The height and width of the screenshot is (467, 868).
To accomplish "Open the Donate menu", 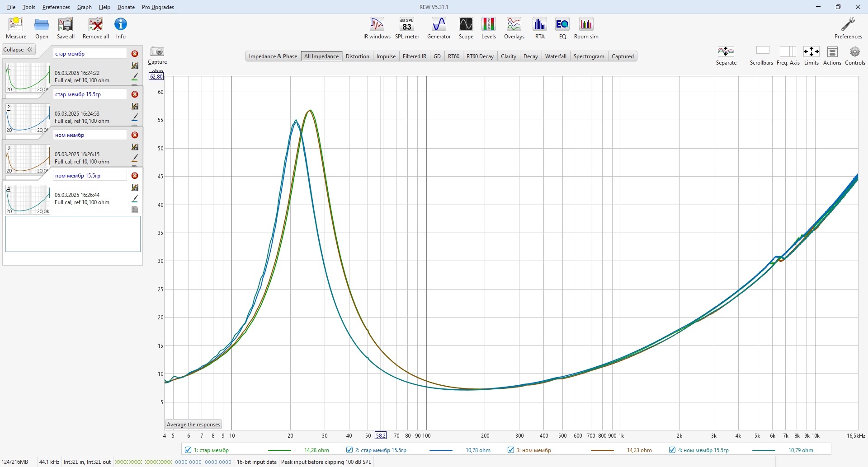I will (x=126, y=7).
